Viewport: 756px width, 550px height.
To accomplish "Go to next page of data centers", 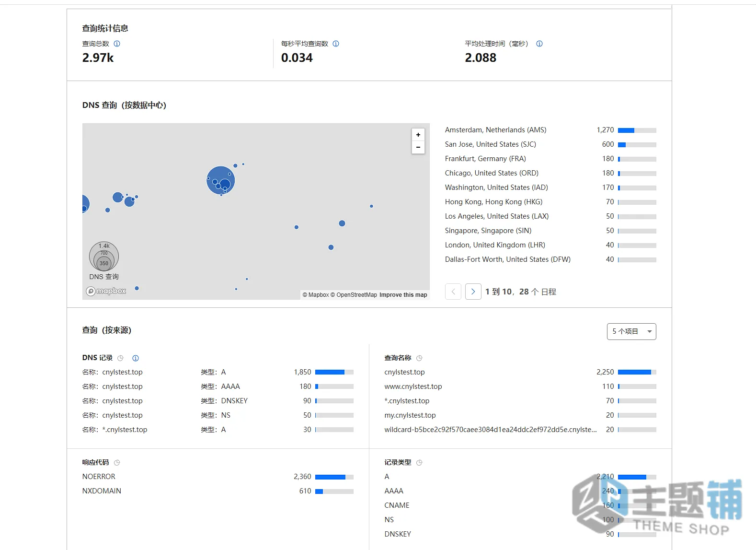I will click(473, 292).
